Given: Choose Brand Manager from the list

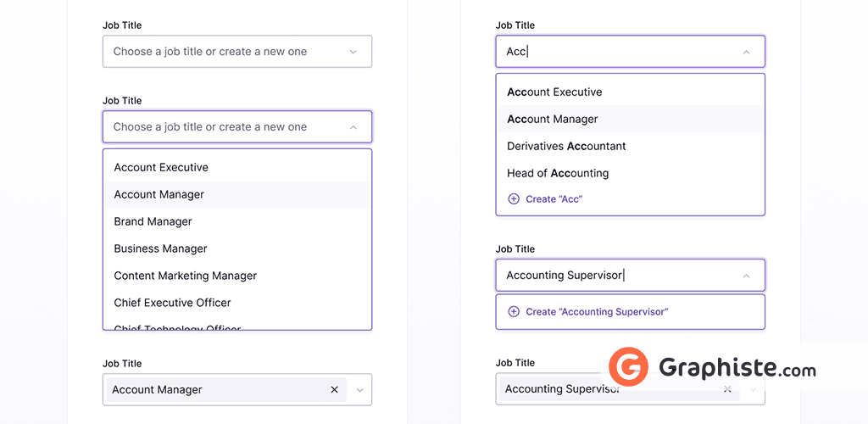Looking at the screenshot, I should click(153, 222).
